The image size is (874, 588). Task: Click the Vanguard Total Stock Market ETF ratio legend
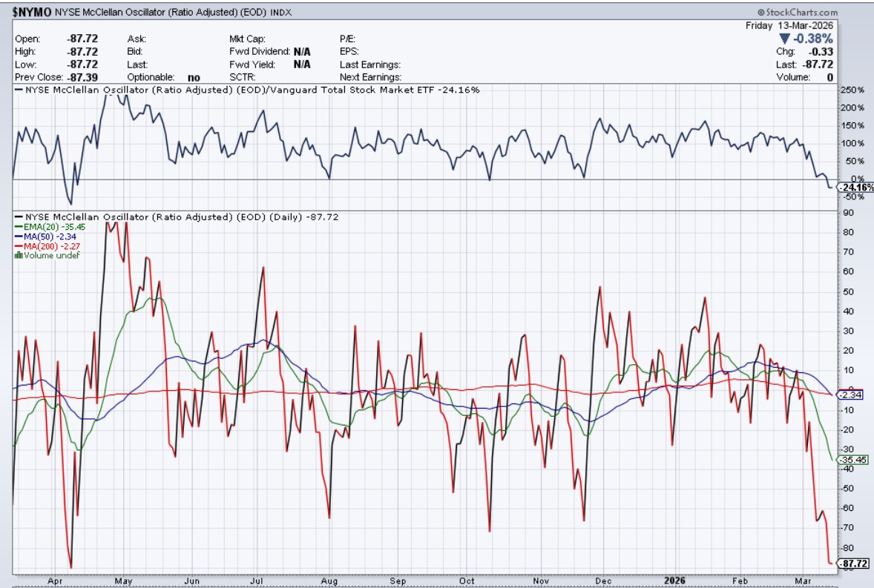[247, 90]
